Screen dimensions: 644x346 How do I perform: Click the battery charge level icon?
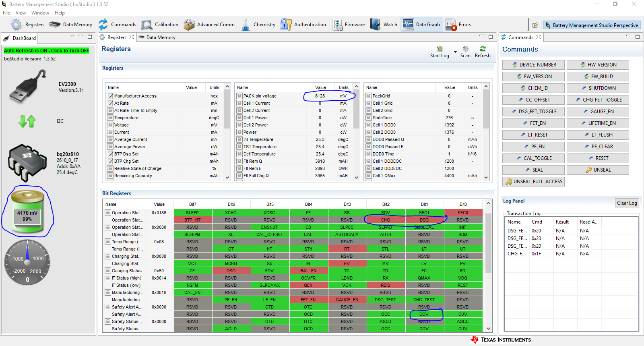27,211
